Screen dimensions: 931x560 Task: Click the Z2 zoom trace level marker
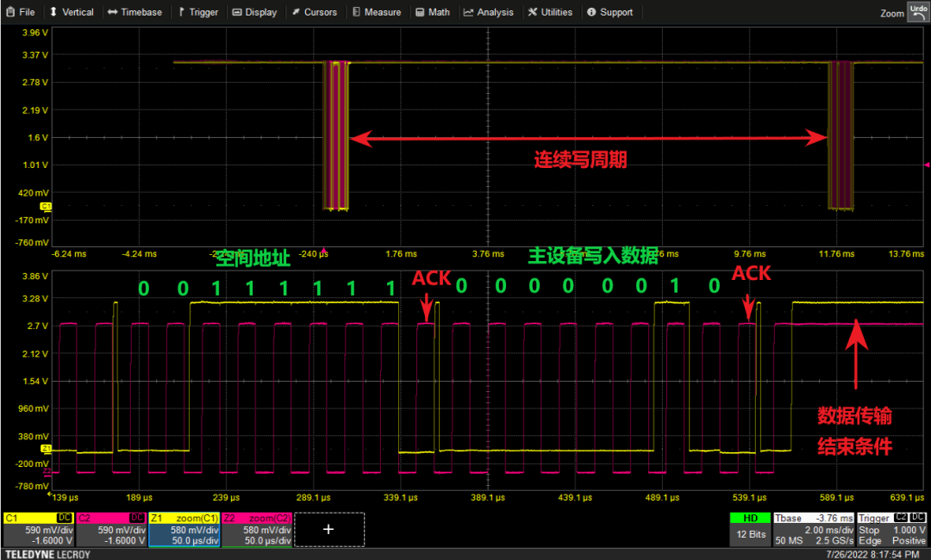47,471
